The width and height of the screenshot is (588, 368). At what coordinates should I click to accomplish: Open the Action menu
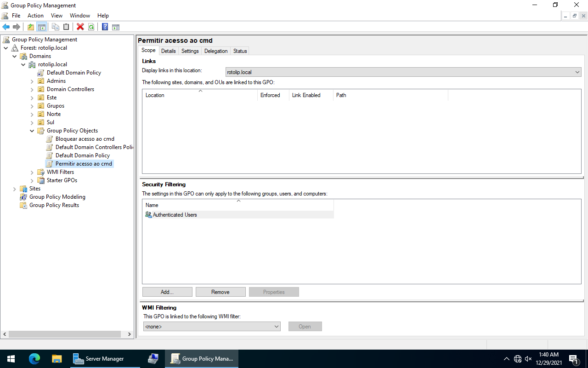(x=35, y=16)
